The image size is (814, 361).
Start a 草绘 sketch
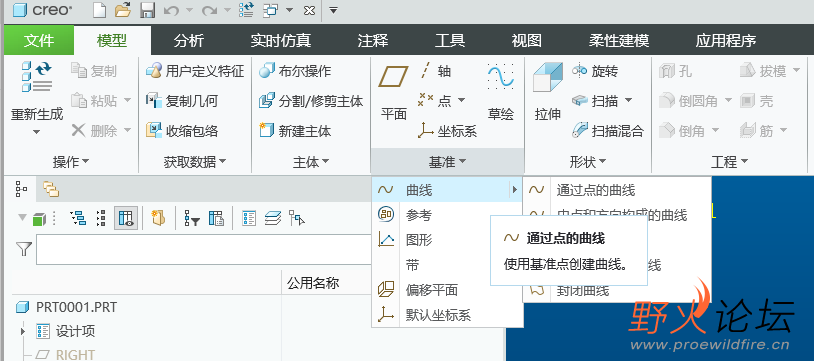click(x=500, y=93)
